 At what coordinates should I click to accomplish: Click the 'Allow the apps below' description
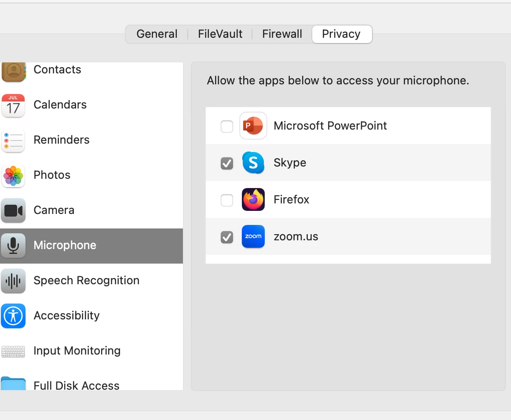[338, 80]
